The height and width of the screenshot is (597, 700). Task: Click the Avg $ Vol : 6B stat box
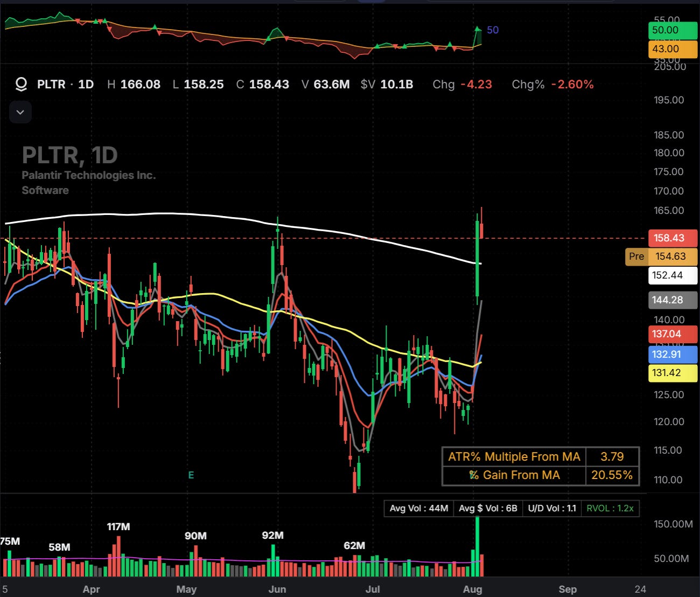pos(488,508)
